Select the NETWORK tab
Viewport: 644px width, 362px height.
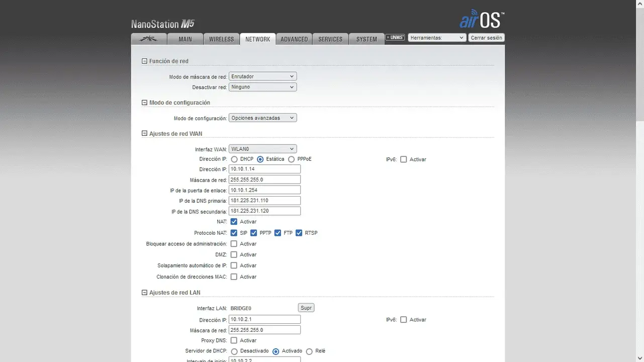[257, 39]
